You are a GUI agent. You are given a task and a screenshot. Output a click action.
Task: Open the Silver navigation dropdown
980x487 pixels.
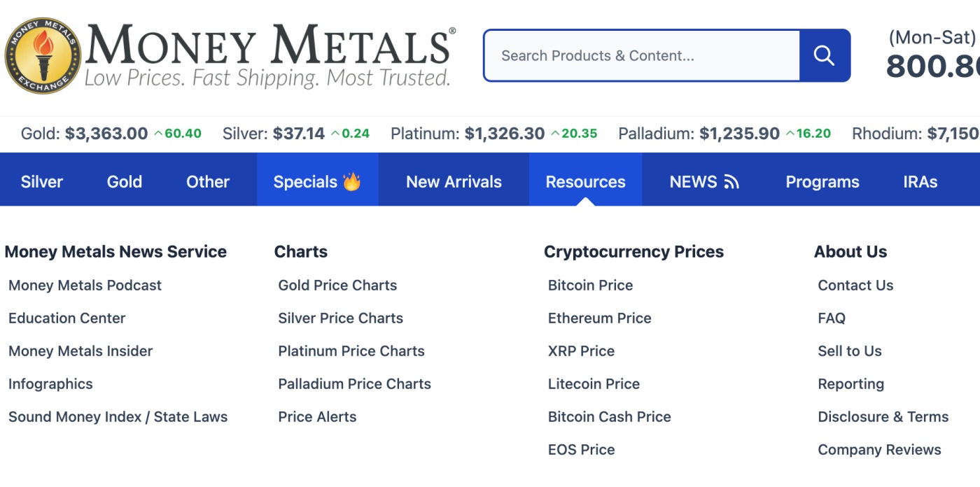coord(41,181)
